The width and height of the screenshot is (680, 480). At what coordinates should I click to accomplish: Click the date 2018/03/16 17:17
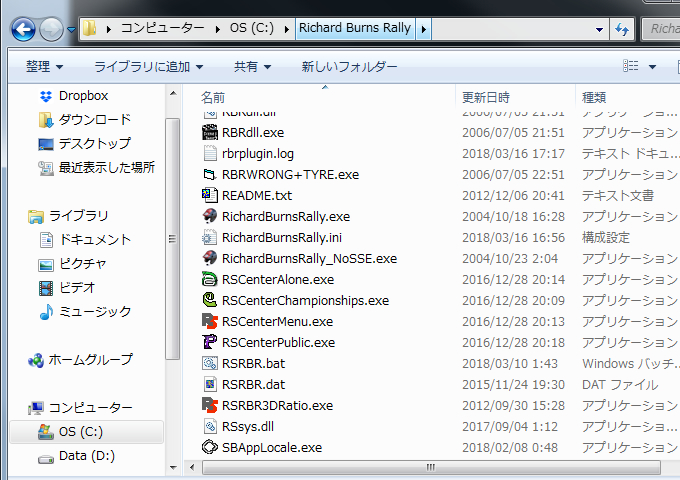coord(513,153)
